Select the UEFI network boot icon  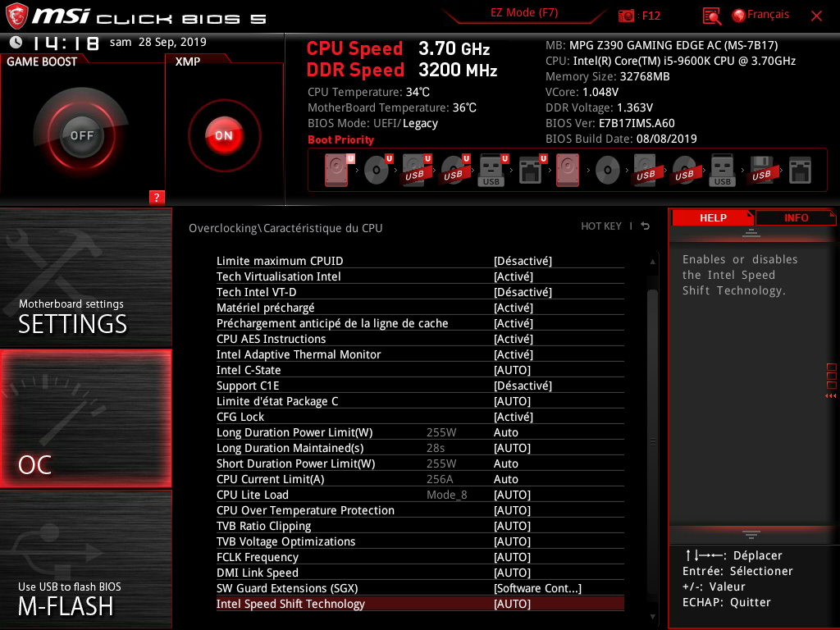[532, 170]
